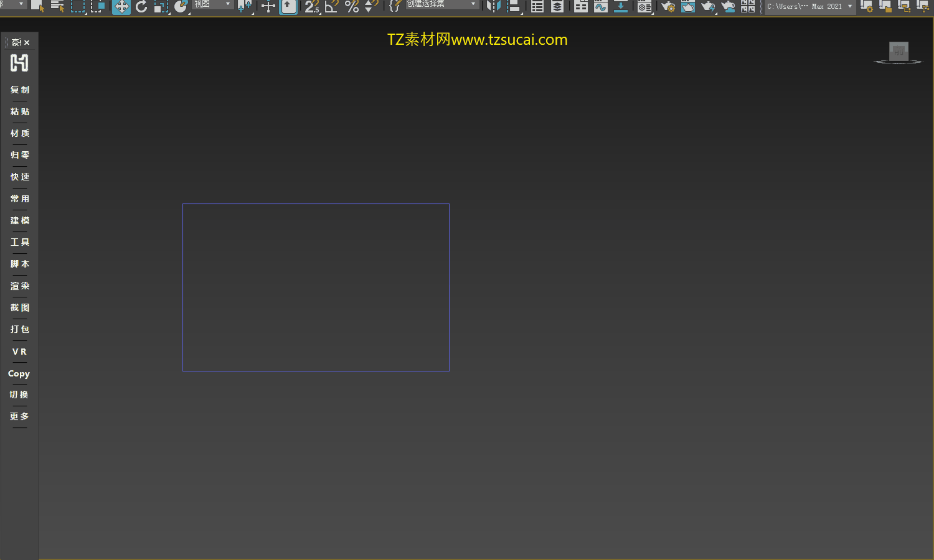Click 更多 in the plugin toolbar
The width and height of the screenshot is (934, 560).
[x=19, y=416]
